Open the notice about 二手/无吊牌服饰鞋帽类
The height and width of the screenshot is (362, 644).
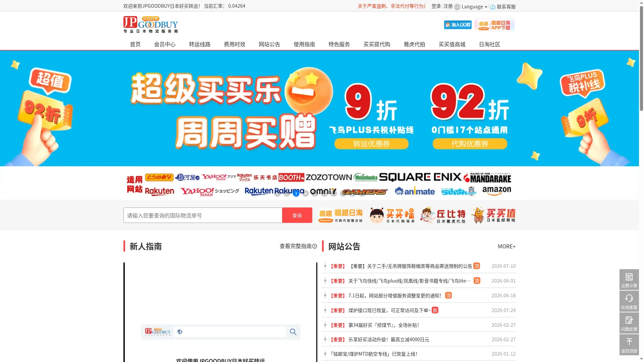410,266
